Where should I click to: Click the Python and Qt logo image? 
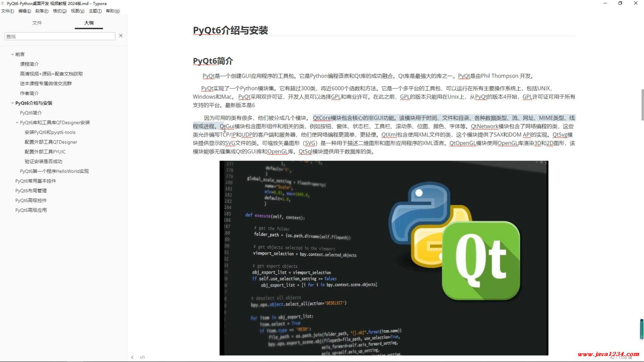click(384, 258)
